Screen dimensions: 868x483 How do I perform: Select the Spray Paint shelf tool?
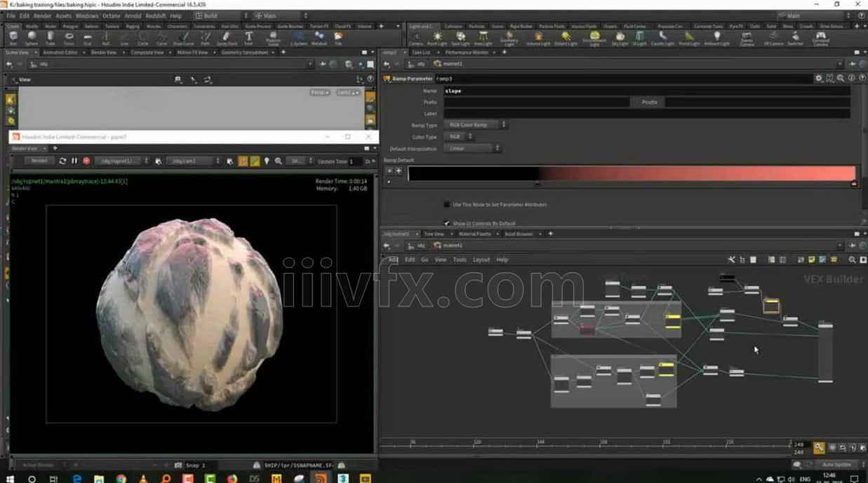click(227, 37)
